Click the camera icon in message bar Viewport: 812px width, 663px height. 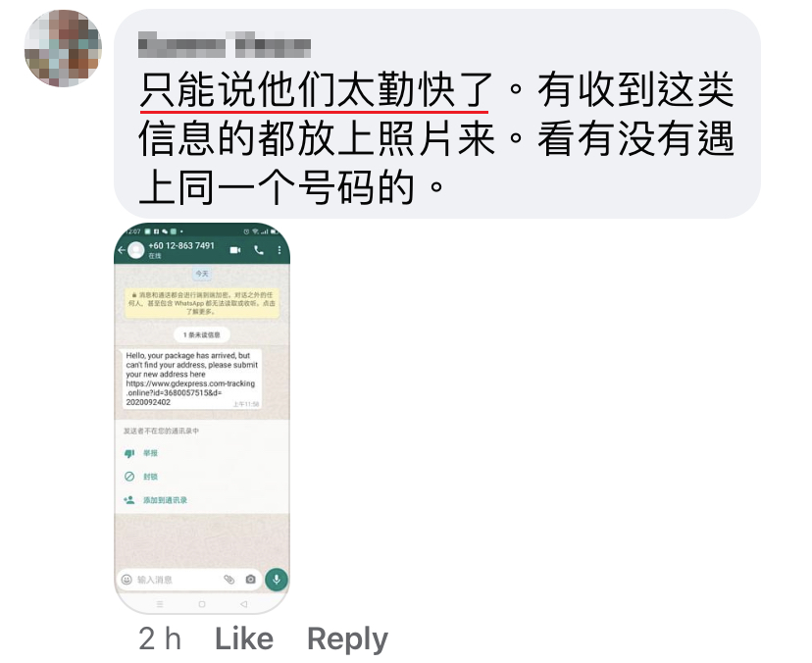point(251,579)
